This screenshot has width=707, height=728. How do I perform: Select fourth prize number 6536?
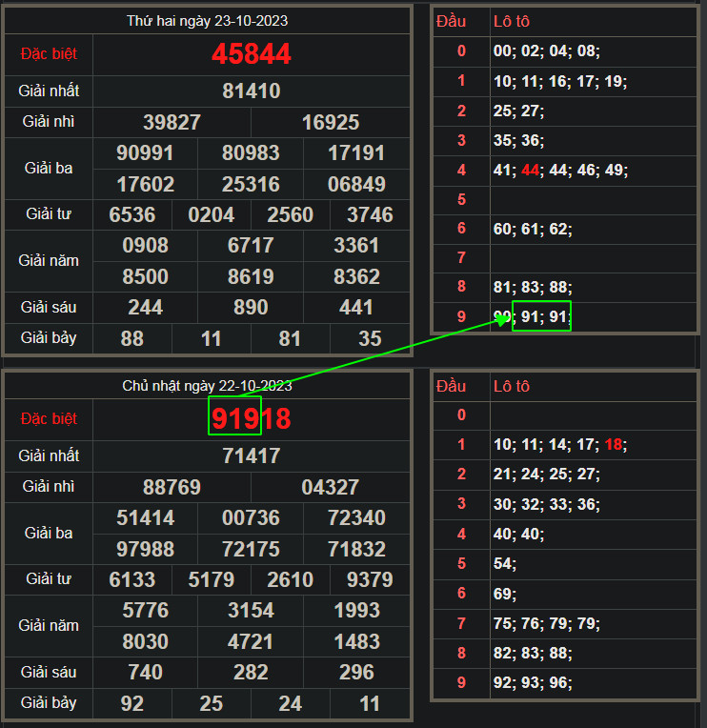coord(132,215)
